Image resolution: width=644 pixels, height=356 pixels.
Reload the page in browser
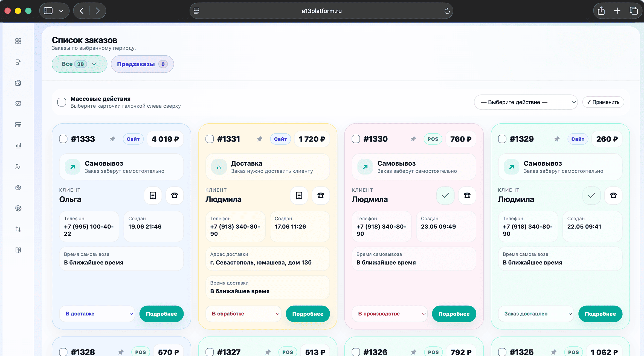point(447,11)
